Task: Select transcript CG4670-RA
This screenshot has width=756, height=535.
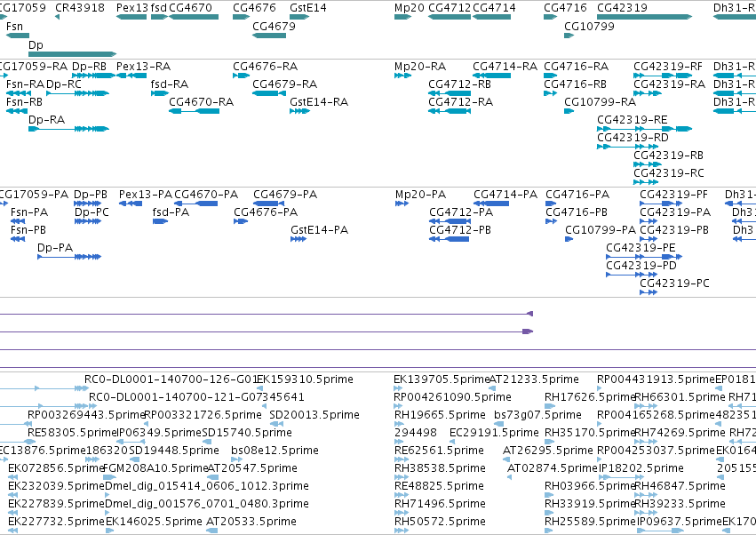Action: point(194,111)
